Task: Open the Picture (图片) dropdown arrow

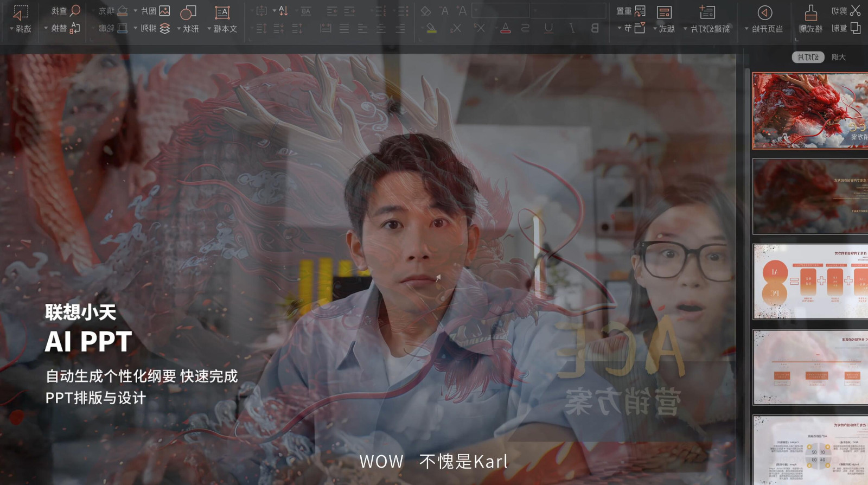Action: 136,11
